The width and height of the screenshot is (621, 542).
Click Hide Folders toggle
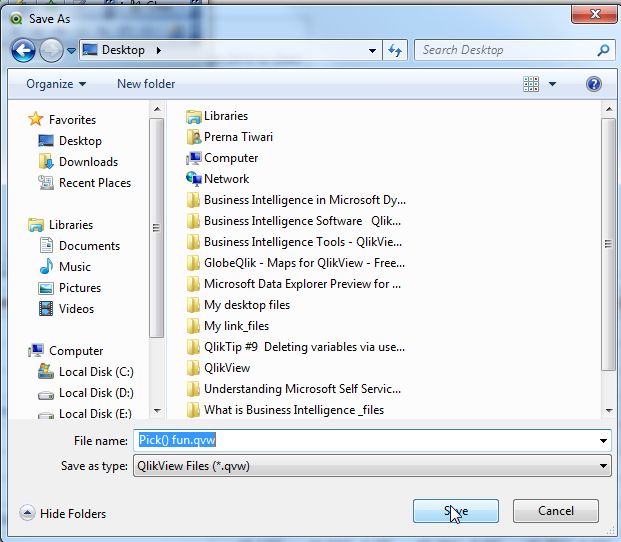(63, 513)
